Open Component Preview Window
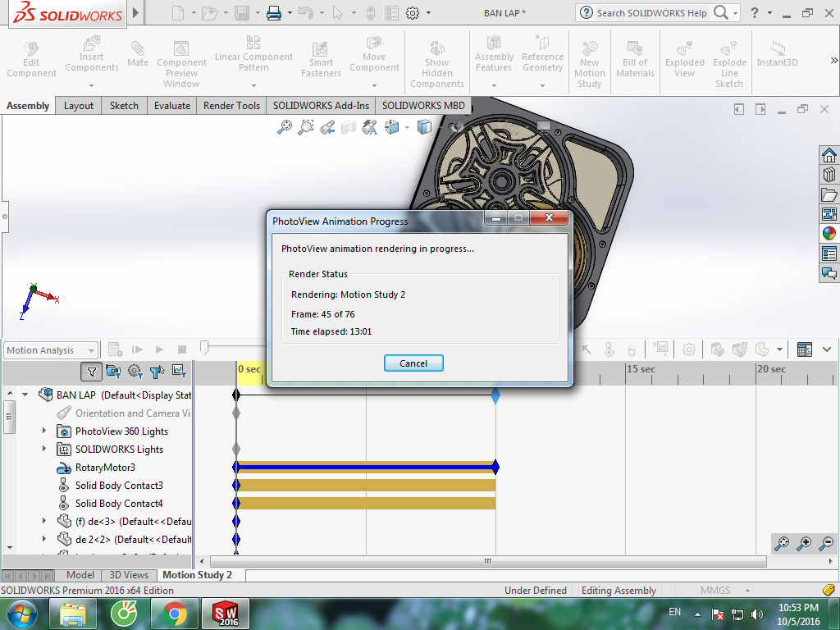 [x=181, y=64]
